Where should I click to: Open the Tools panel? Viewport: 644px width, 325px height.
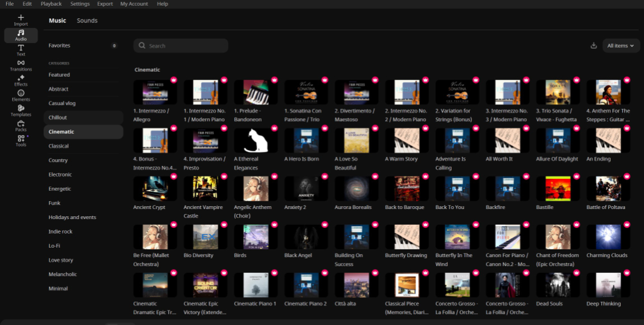(21, 141)
